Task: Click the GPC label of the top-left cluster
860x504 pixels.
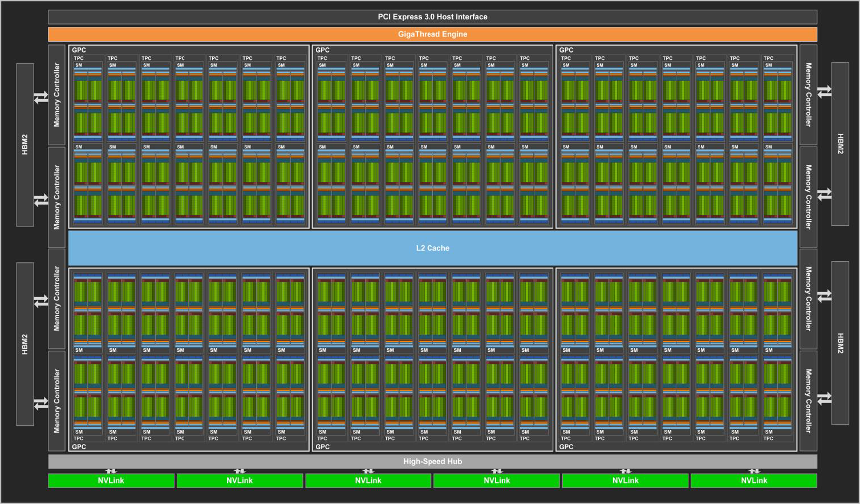Action: (x=79, y=50)
